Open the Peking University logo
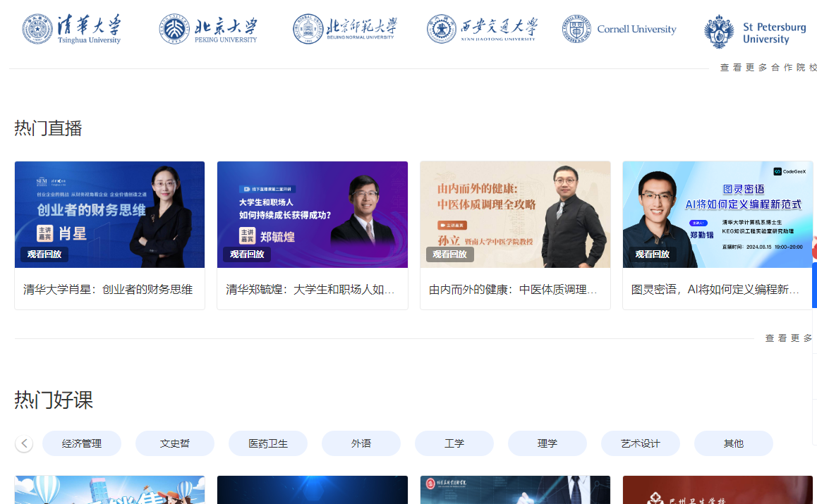Viewport: 817px width, 504px height. (208, 30)
